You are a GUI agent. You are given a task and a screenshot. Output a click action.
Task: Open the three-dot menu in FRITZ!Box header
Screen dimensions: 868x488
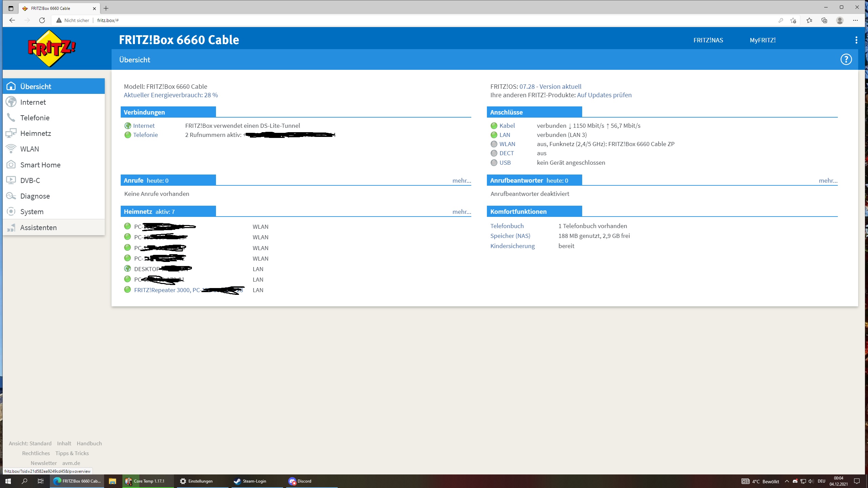coord(856,40)
